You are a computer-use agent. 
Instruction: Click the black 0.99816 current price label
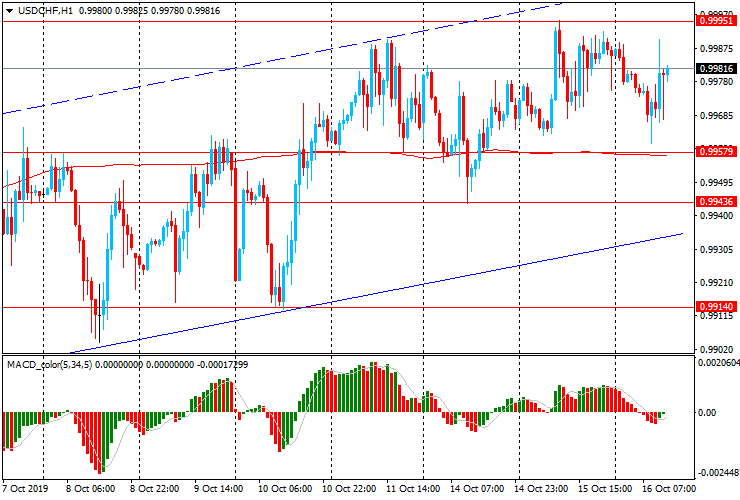tap(716, 68)
